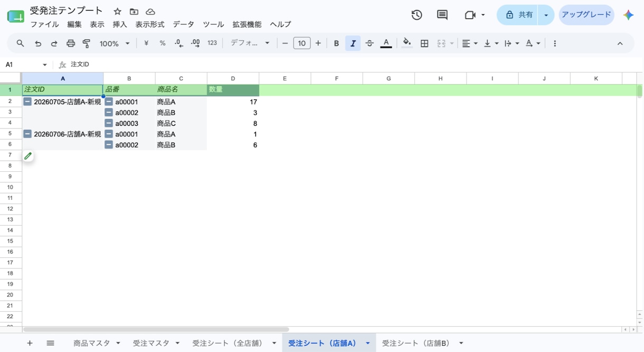Increase font size with plus button

click(318, 43)
